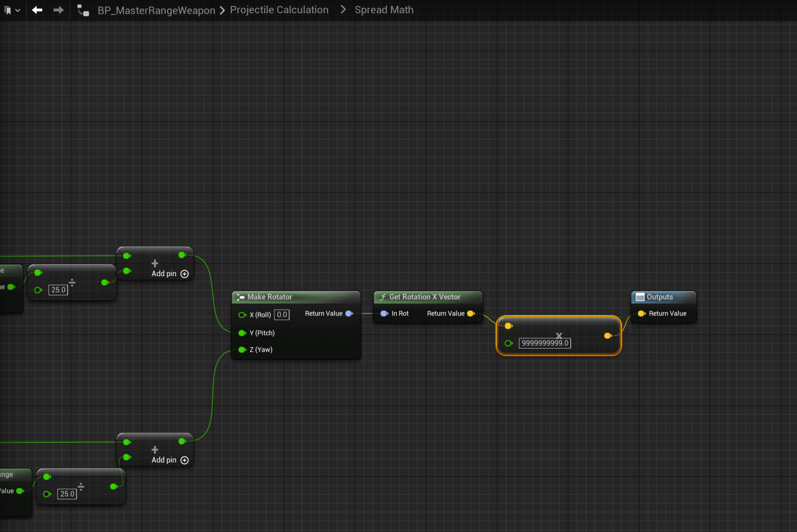797x532 pixels.
Task: Add pin on upper add node
Action: [170, 274]
